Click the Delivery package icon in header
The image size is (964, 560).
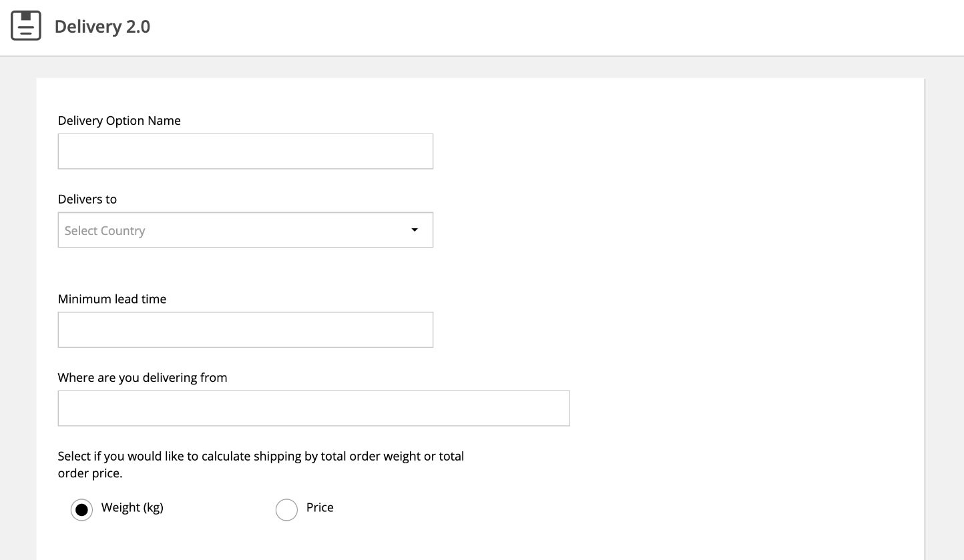click(26, 26)
